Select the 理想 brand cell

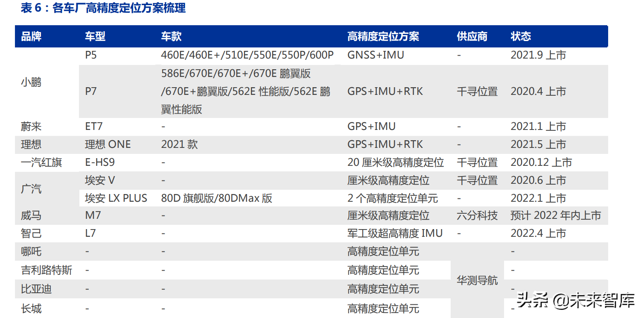[31, 144]
